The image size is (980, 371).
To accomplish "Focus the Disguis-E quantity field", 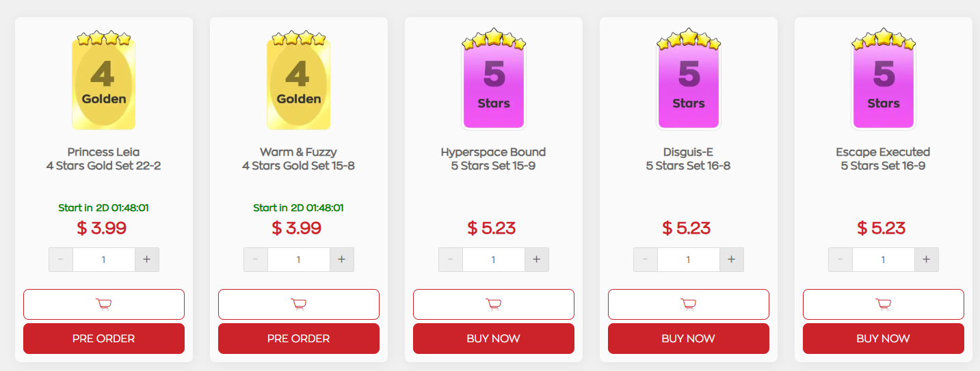I will tap(689, 260).
